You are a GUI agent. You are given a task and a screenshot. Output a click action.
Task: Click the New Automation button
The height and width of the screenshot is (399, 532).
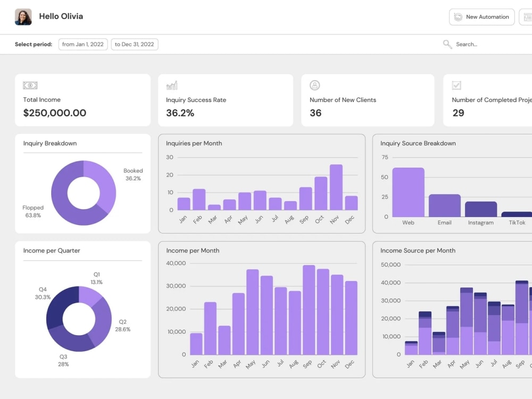[x=481, y=16]
